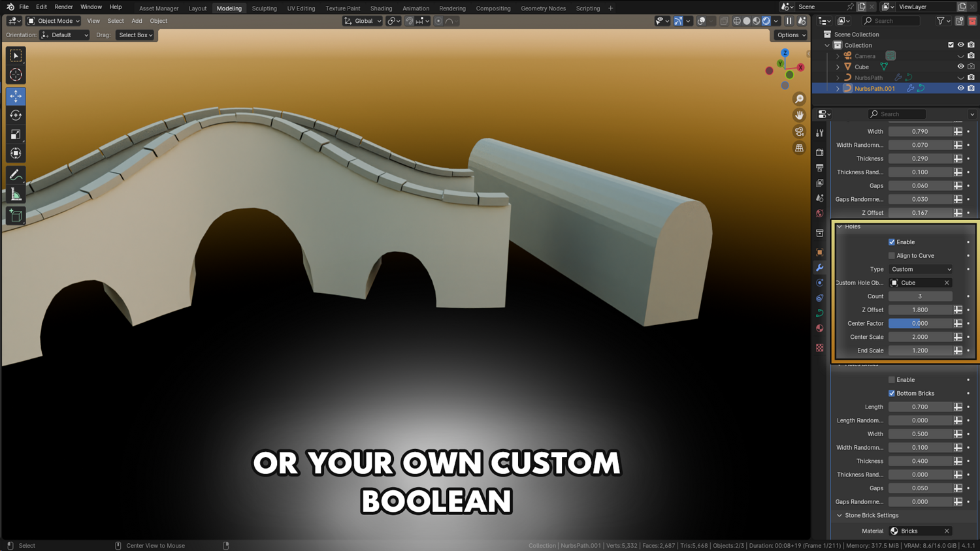
Task: Activate the Transform tool
Action: 16,153
